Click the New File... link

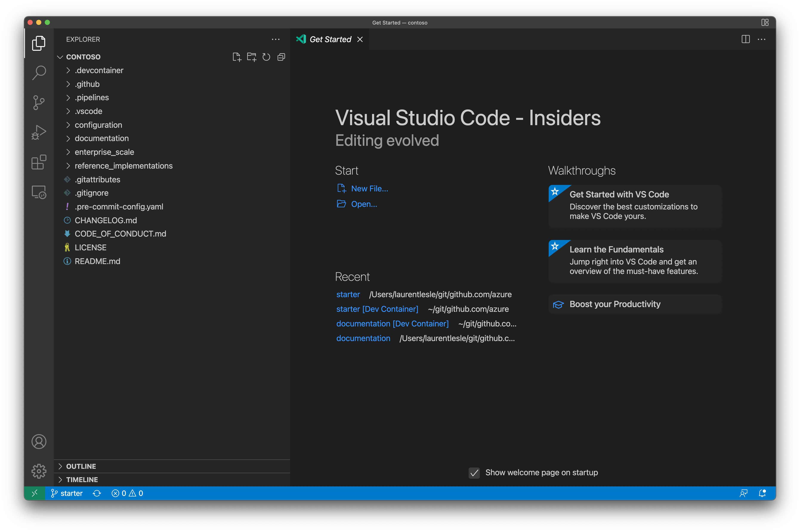(369, 189)
